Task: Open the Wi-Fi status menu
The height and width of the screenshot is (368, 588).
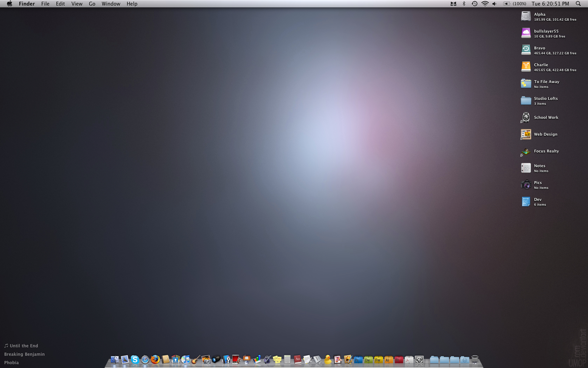Action: pyautogui.click(x=485, y=4)
